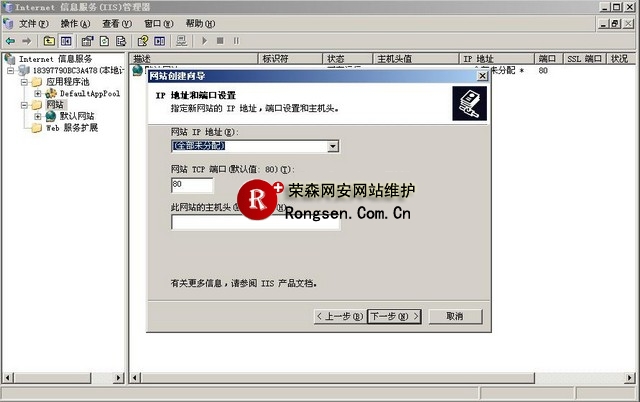This screenshot has width=640, height=402.
Task: Click the 下一步(N) button in wizard
Action: [x=393, y=316]
